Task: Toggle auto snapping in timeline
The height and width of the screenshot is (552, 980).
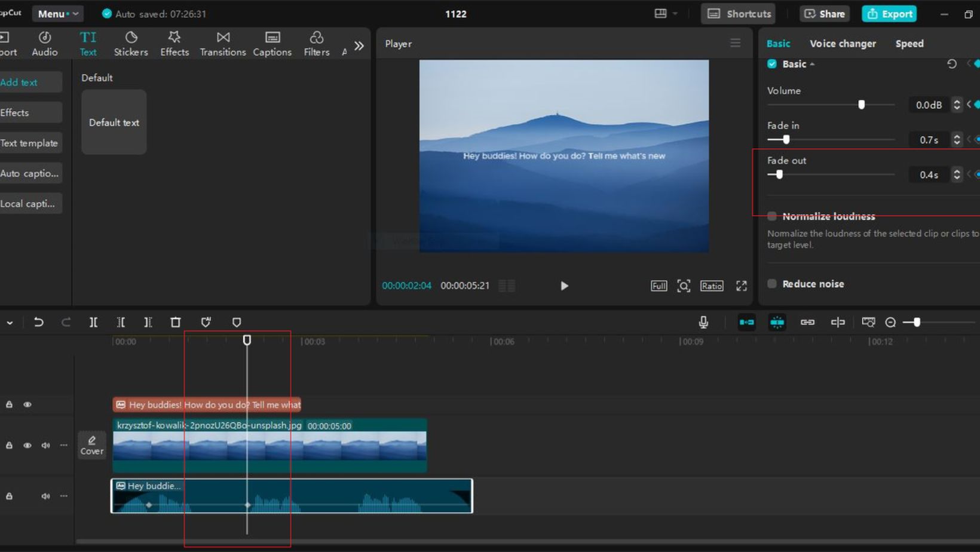Action: pyautogui.click(x=777, y=322)
